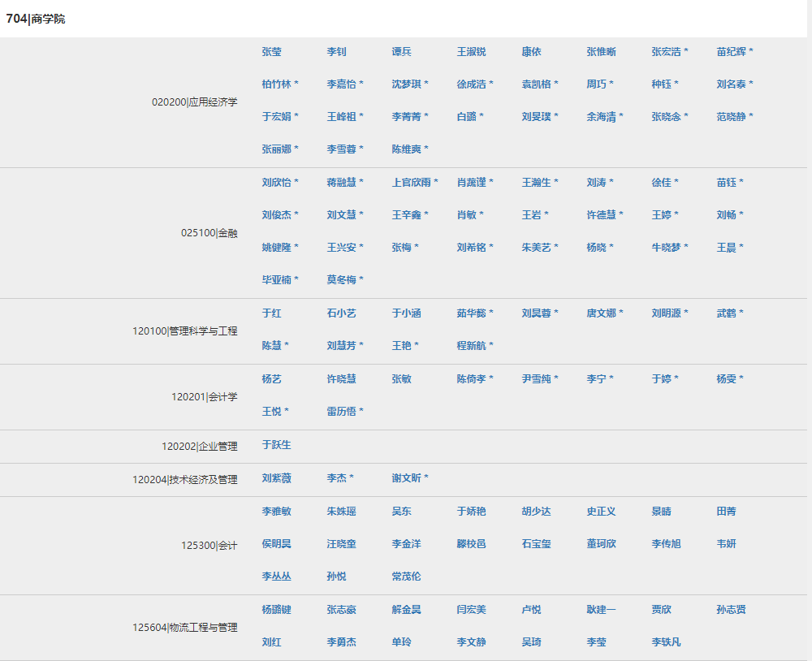Click 石小艺 under 管理科学与工程
812x661 pixels.
[x=341, y=313]
